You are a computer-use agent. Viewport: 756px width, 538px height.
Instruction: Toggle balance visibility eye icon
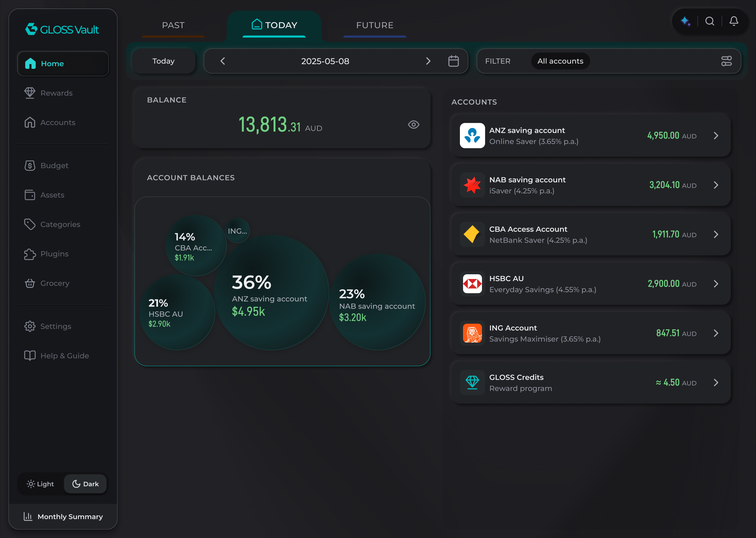[x=413, y=125]
